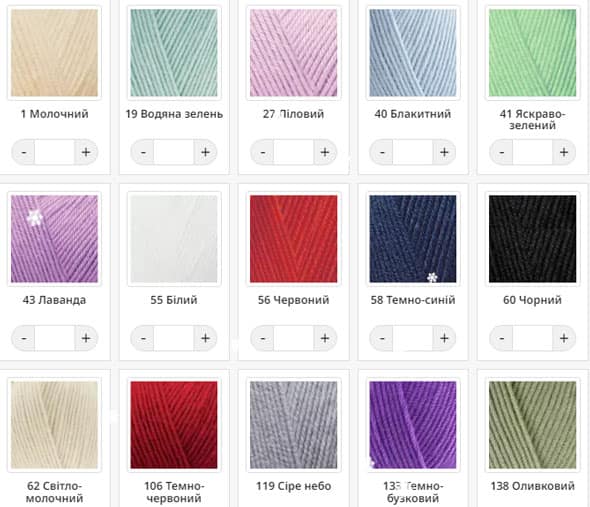590x507 pixels.
Task: Select the 43 Лаванда yarn swatch
Action: coord(55,239)
